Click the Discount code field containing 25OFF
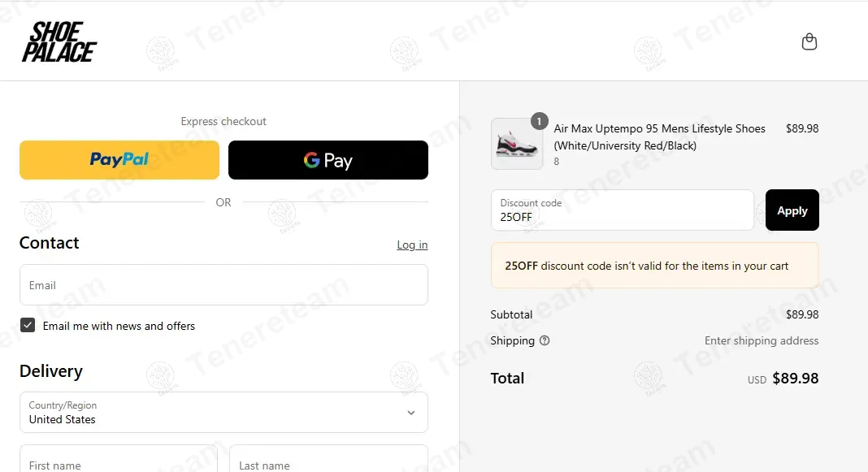Viewport: 868px width, 472px height. (623, 210)
